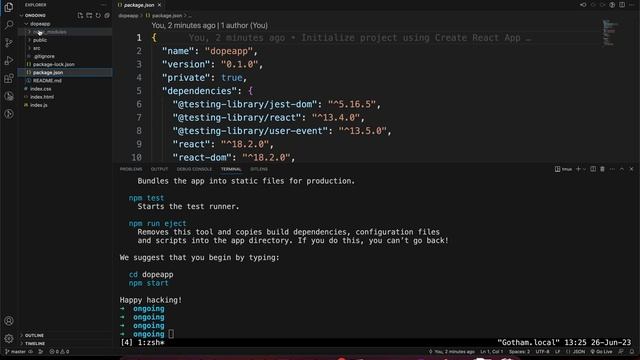Click the split editor icon at top right
This screenshot has height=360, width=640.
tap(622, 5)
